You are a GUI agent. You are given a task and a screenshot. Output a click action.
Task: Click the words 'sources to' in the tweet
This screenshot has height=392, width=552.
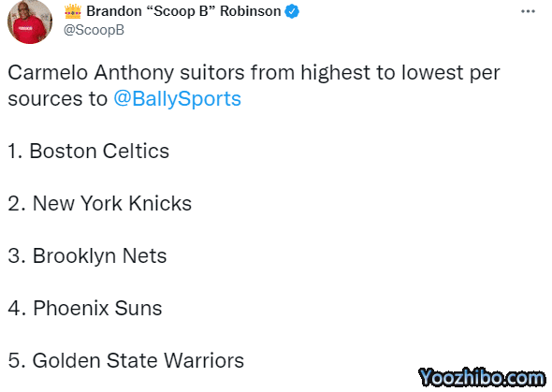pos(57,99)
